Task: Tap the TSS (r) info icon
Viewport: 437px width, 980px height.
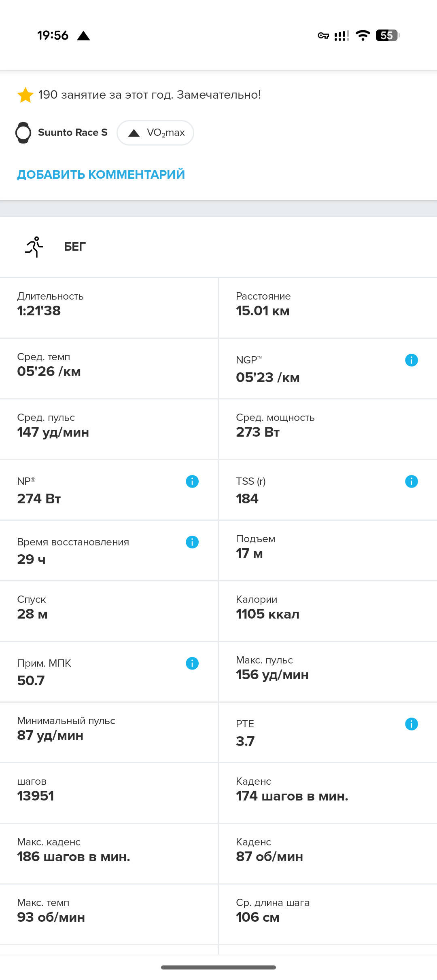Action: tap(411, 481)
